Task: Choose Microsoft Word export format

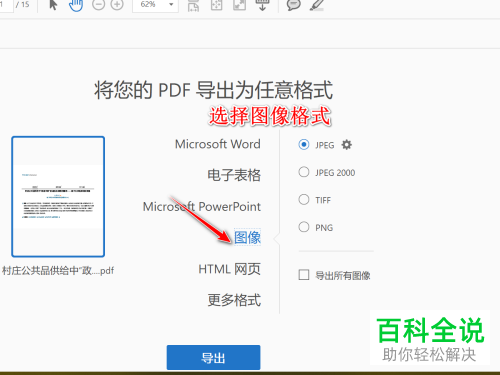Action: click(218, 144)
